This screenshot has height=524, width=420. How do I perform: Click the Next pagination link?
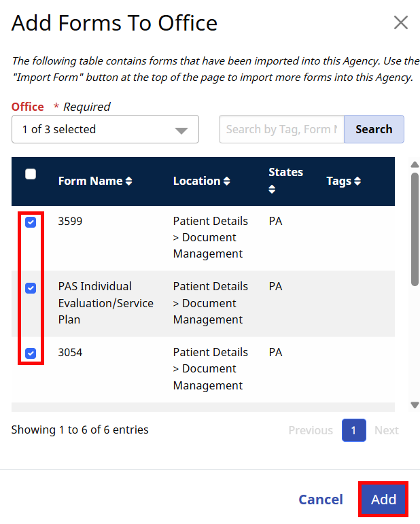(386, 430)
